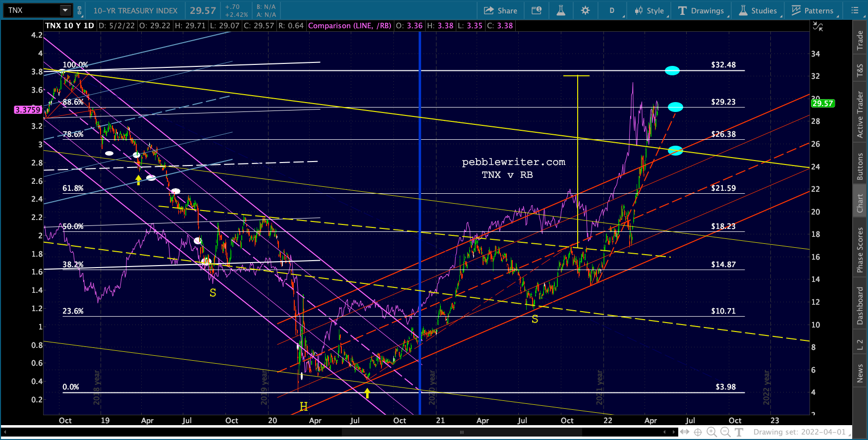Click the $18.23 price level label
The image size is (868, 440).
723,226
